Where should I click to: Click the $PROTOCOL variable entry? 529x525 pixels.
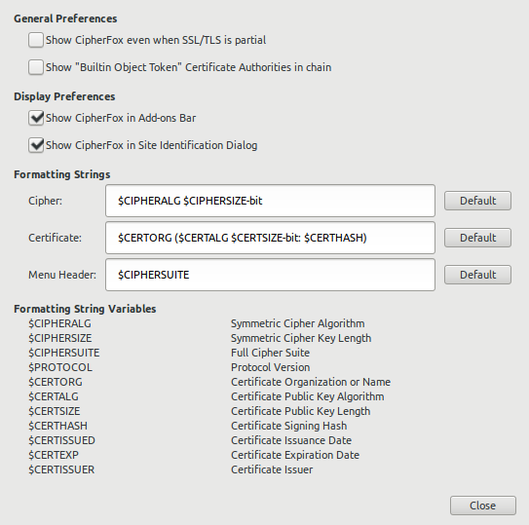tap(60, 367)
